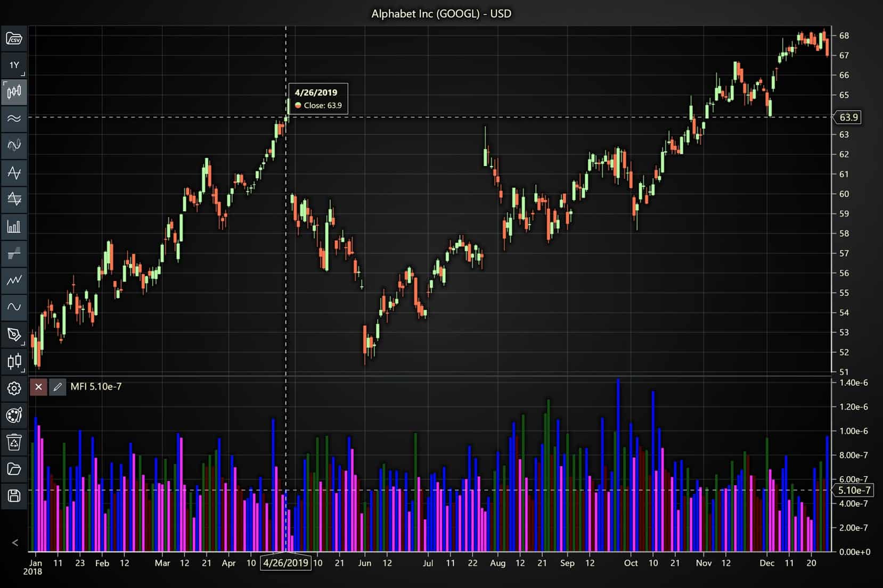Click the Oct label on date axis
Image resolution: width=883 pixels, height=588 pixels.
tap(631, 563)
